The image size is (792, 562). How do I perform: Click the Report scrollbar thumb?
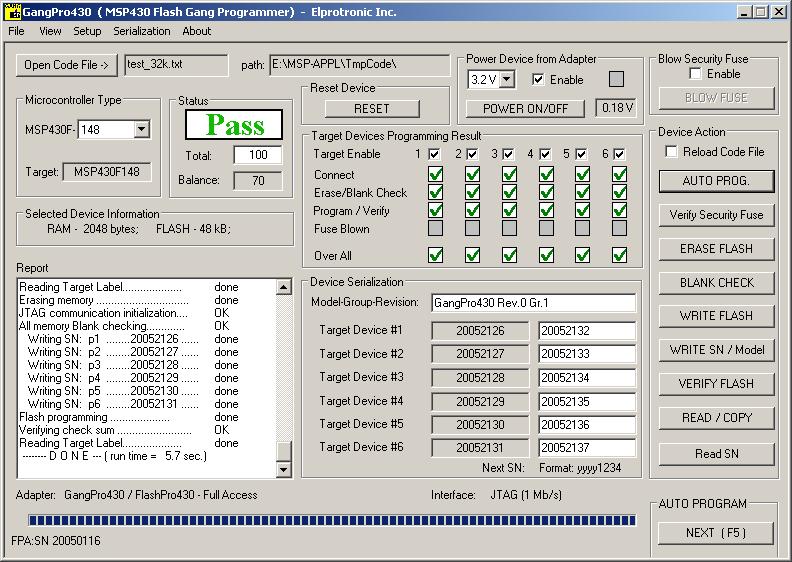tap(284, 451)
